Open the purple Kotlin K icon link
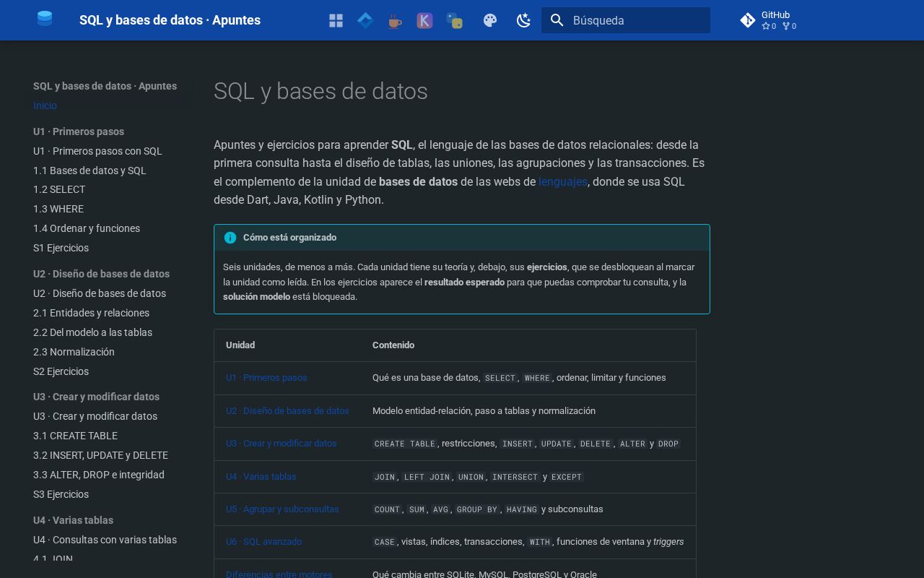This screenshot has height=578, width=924. (x=424, y=20)
